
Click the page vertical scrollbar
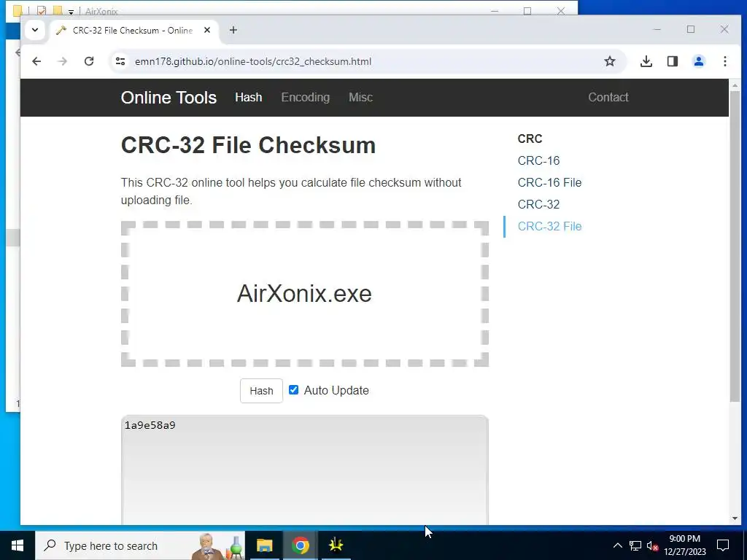point(735,245)
